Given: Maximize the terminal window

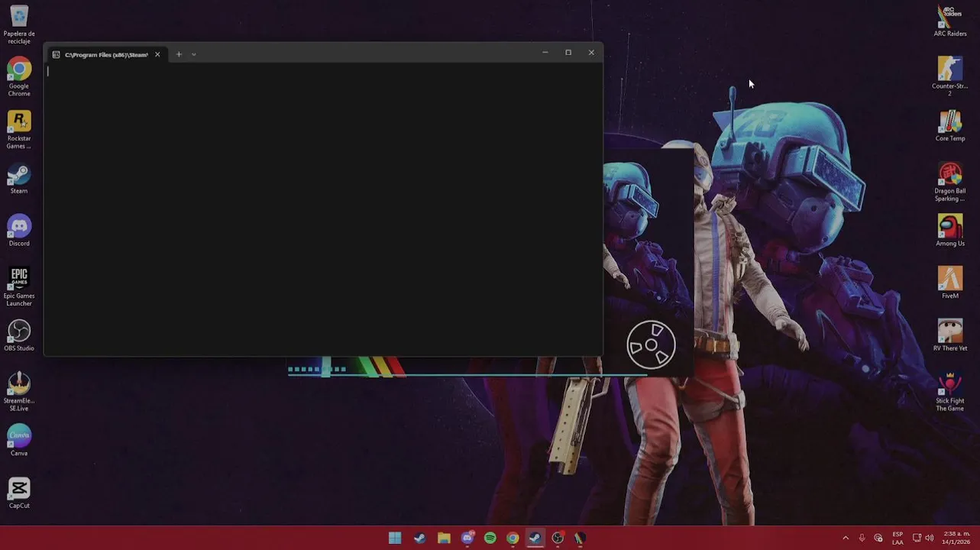Looking at the screenshot, I should (x=568, y=53).
